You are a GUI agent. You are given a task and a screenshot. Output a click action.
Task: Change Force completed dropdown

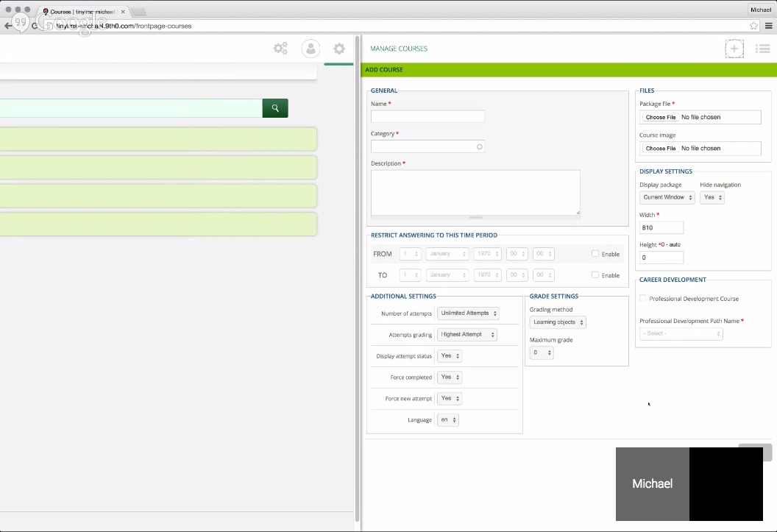click(450, 377)
